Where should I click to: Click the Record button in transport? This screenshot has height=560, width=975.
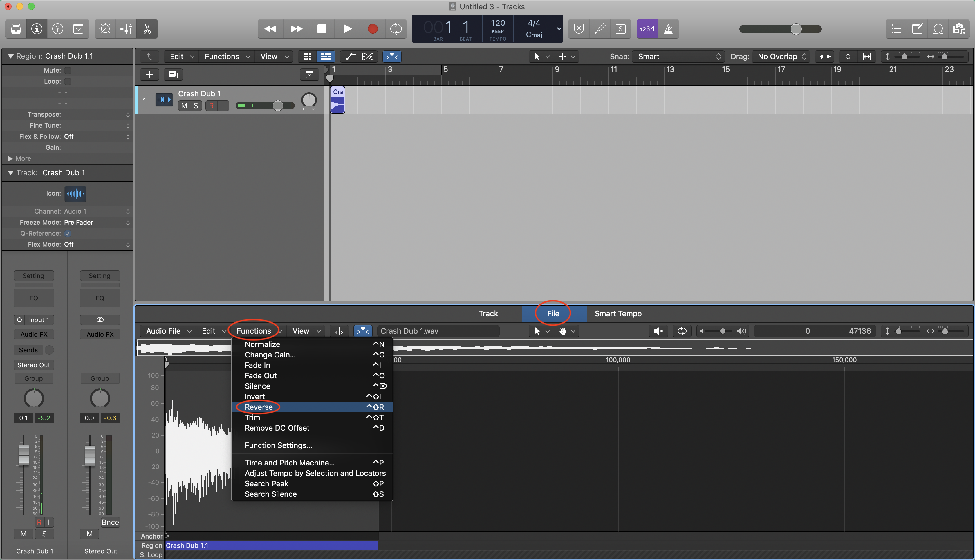[x=372, y=29]
